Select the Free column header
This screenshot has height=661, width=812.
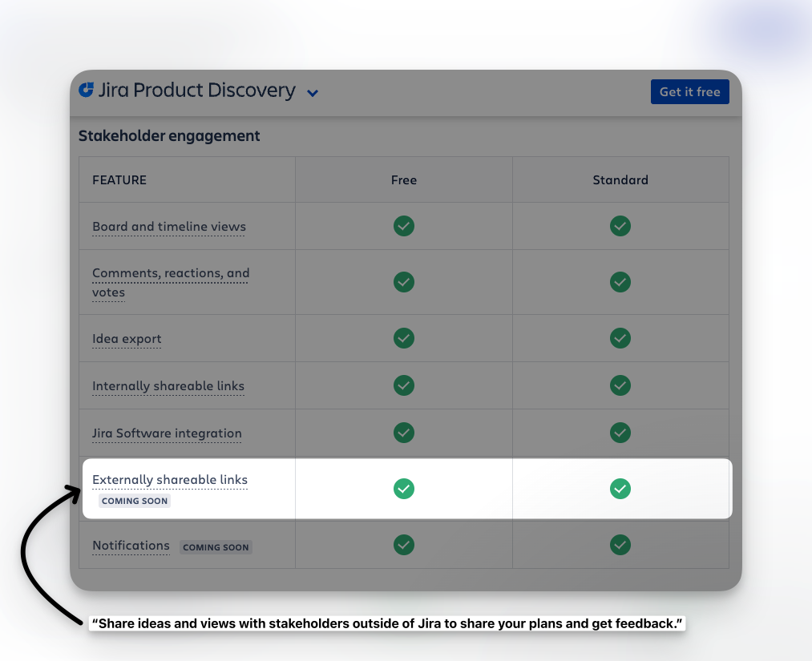pos(403,179)
